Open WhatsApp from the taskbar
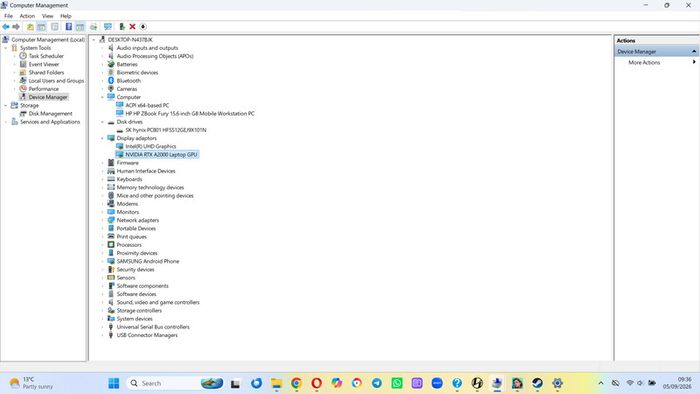Image resolution: width=700 pixels, height=394 pixels. click(x=396, y=383)
